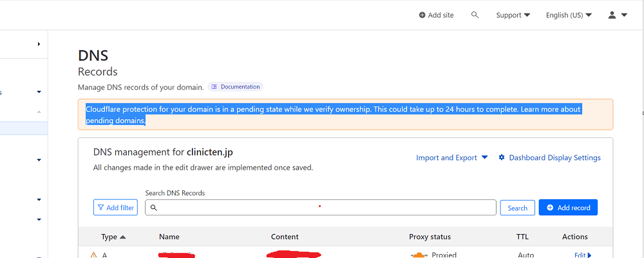The height and width of the screenshot is (258, 644).
Task: Sort records by Type column header
Action: click(x=113, y=237)
